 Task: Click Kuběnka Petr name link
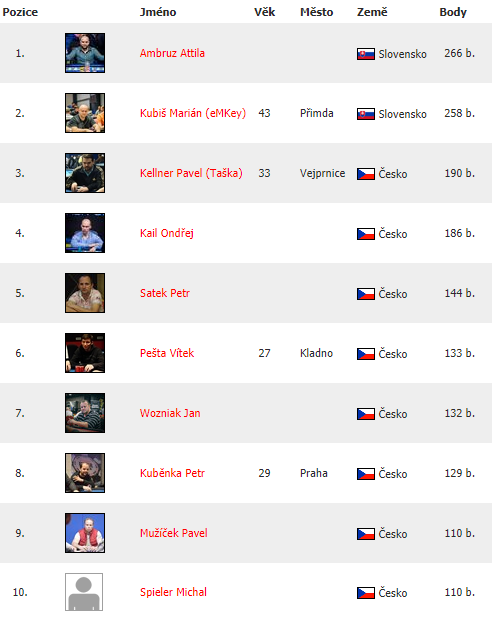(x=172, y=473)
